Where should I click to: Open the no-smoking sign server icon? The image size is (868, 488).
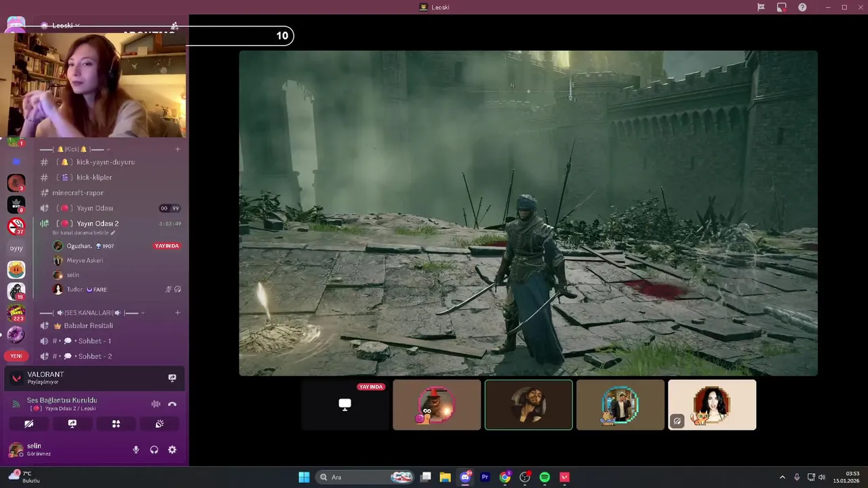click(16, 226)
